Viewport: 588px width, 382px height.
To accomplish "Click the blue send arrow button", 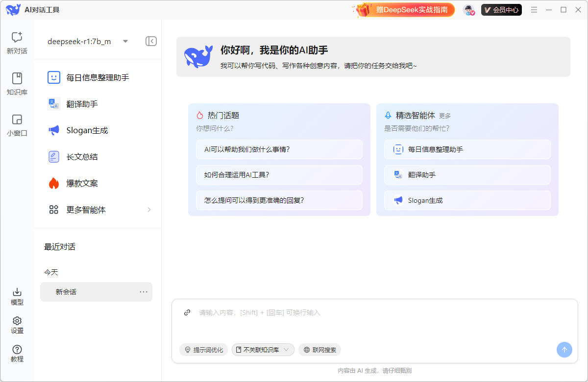I will click(564, 350).
